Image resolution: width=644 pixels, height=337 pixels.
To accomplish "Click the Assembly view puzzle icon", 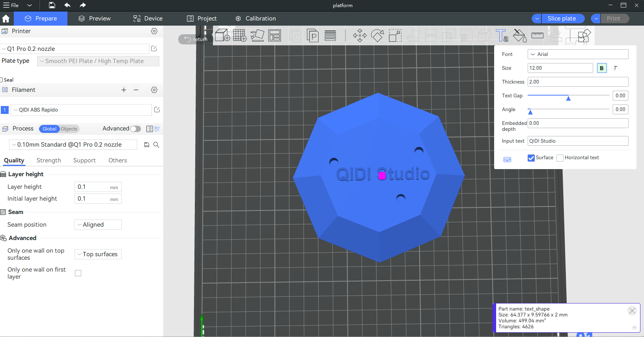I will coord(584,35).
